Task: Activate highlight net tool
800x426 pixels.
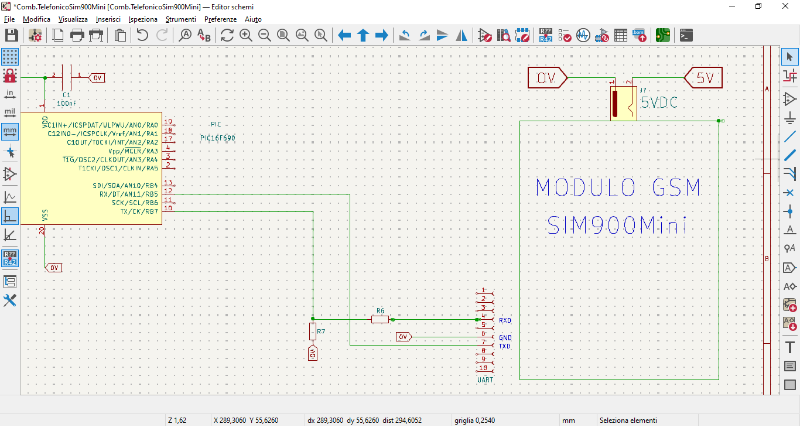Action: pos(790,76)
